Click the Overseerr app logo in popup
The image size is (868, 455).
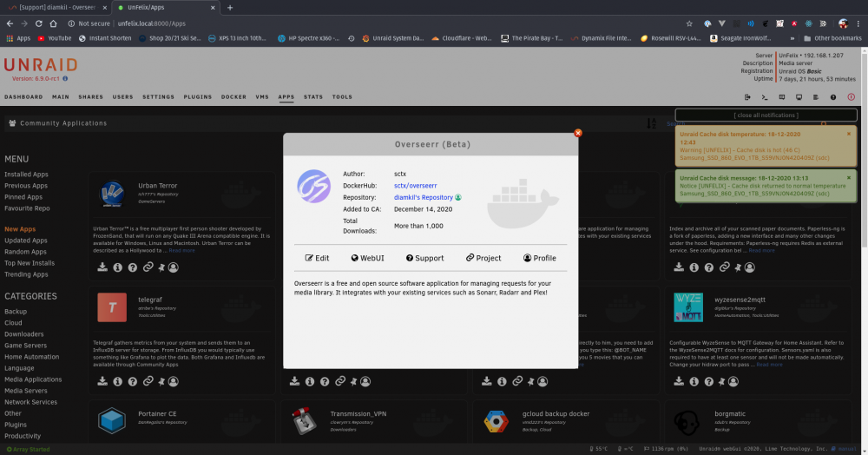click(314, 186)
